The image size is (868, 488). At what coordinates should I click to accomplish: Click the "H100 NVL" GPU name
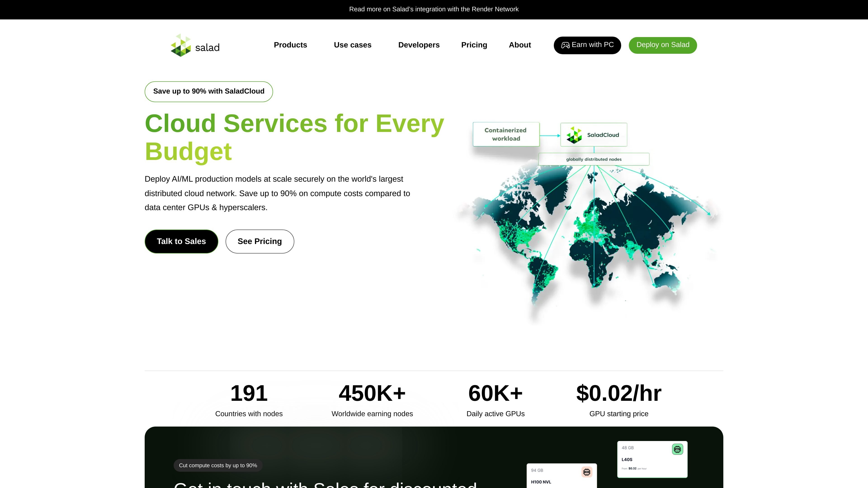(541, 482)
